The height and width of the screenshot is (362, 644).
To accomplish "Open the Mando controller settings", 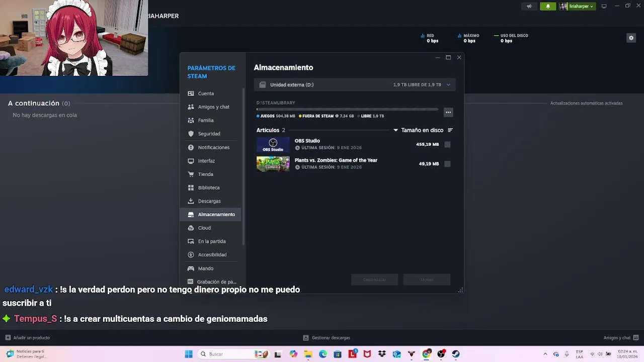I will pos(211,268).
